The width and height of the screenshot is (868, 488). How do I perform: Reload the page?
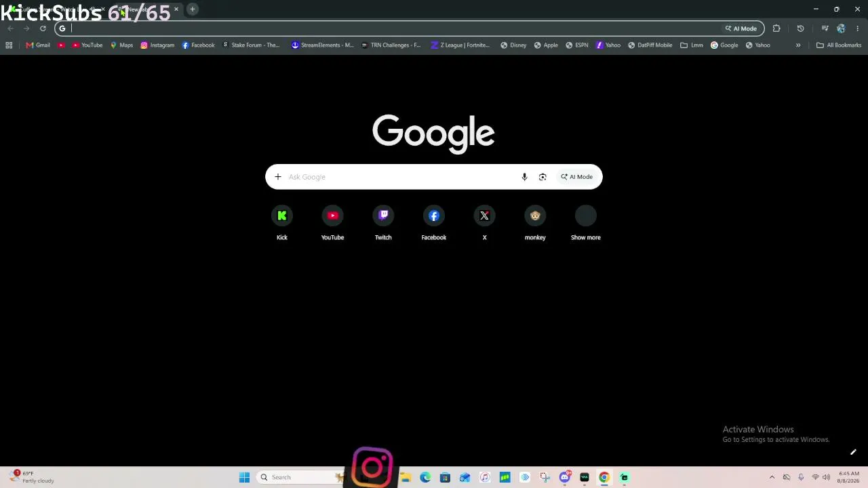[x=43, y=28]
